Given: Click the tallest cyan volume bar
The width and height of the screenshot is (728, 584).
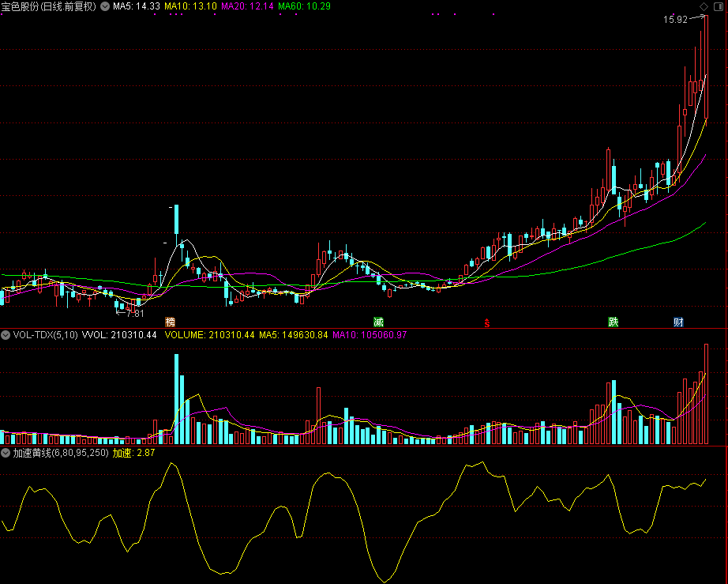Looking at the screenshot, I should coord(176,399).
